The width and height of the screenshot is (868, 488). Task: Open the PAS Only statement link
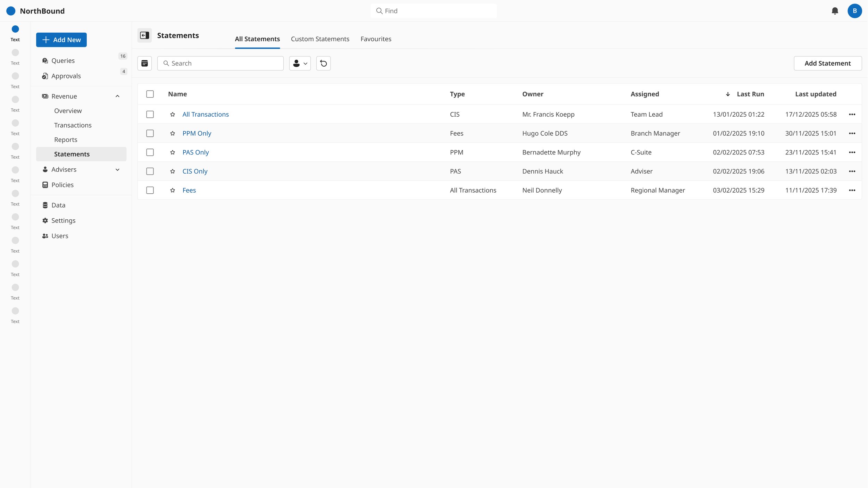(x=195, y=152)
